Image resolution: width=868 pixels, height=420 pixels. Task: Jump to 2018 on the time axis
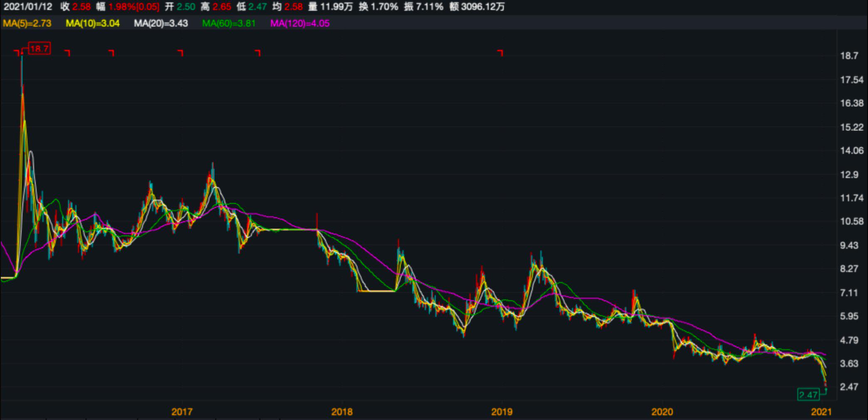pyautogui.click(x=342, y=412)
